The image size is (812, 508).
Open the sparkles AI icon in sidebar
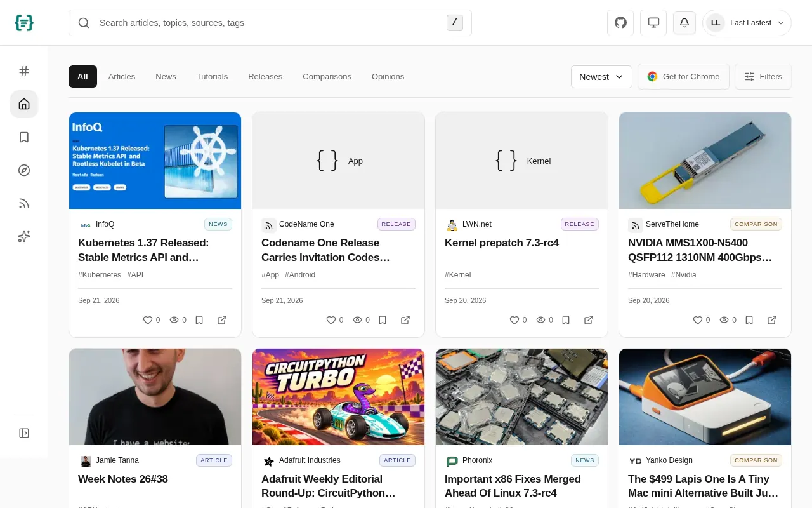click(x=24, y=236)
